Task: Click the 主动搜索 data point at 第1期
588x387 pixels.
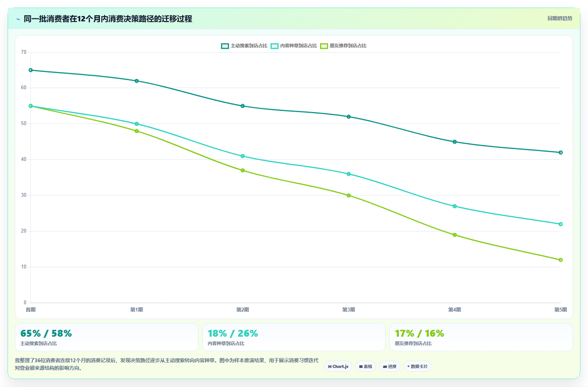Action: pos(136,81)
